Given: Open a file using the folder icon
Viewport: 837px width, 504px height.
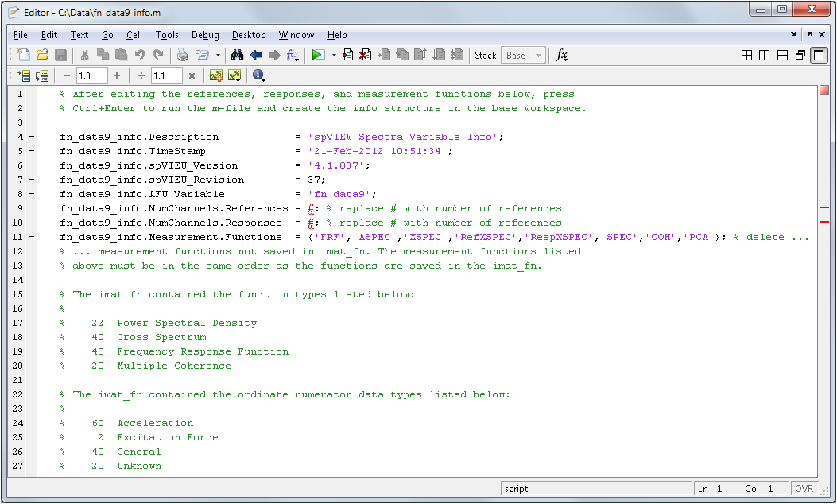Looking at the screenshot, I should (x=42, y=55).
